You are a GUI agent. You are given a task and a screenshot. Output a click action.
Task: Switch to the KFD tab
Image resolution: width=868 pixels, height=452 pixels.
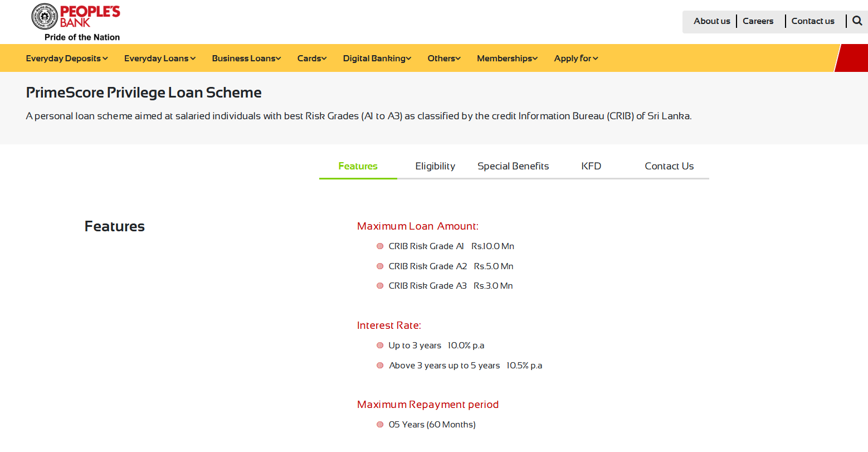point(591,166)
